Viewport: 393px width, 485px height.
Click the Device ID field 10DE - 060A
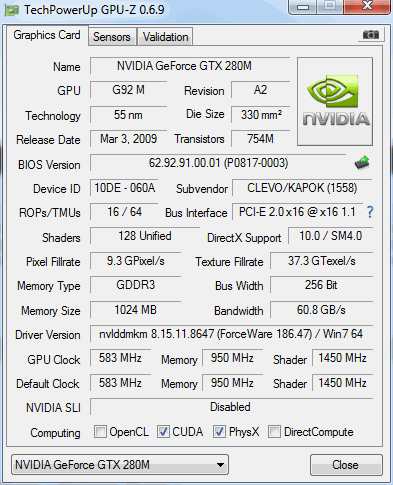coord(124,188)
